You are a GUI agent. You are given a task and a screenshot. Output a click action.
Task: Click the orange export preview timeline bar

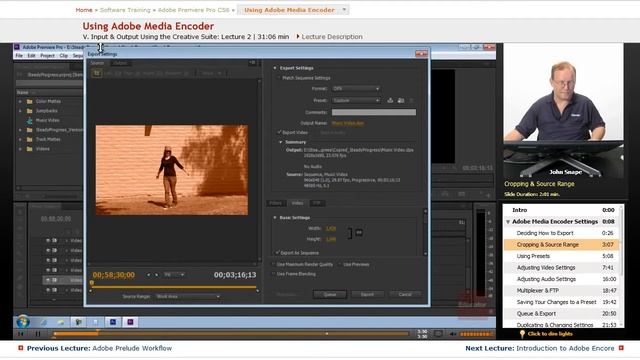point(174,287)
